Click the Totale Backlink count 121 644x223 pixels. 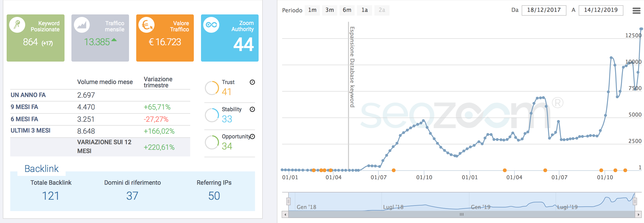point(51,196)
